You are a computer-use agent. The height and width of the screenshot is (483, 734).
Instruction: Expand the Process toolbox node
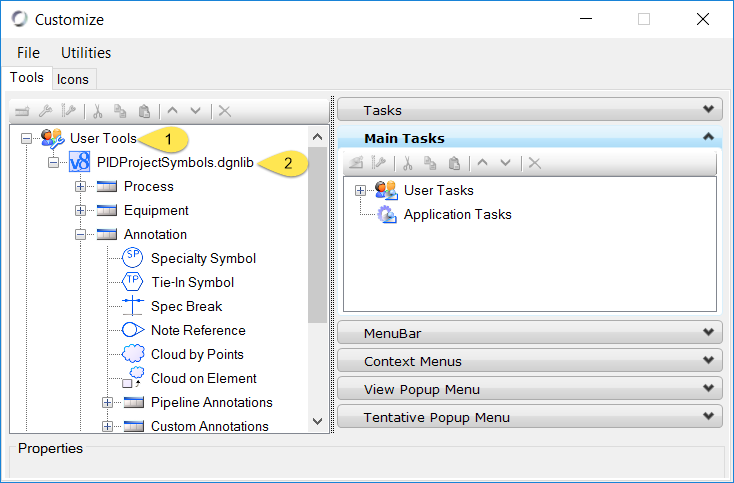pos(81,186)
